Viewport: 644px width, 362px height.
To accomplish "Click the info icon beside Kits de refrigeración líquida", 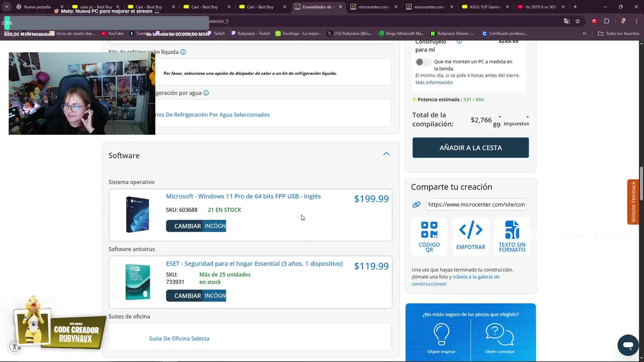I will click(x=183, y=52).
